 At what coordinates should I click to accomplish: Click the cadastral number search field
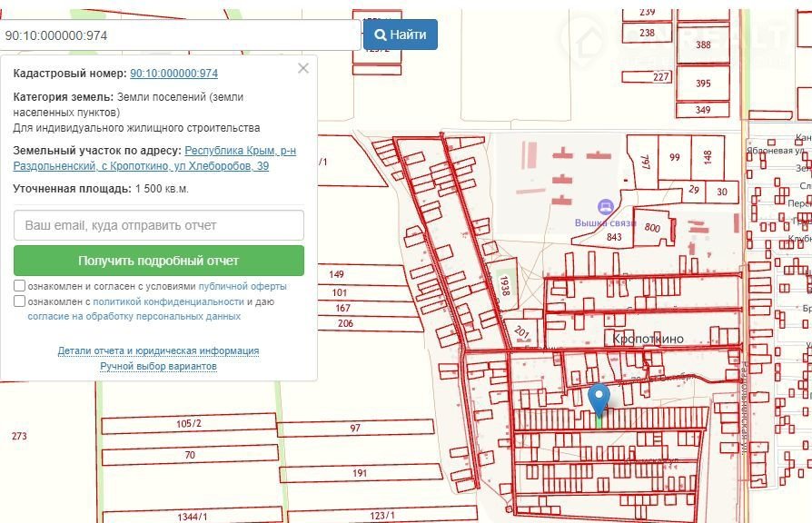point(180,35)
